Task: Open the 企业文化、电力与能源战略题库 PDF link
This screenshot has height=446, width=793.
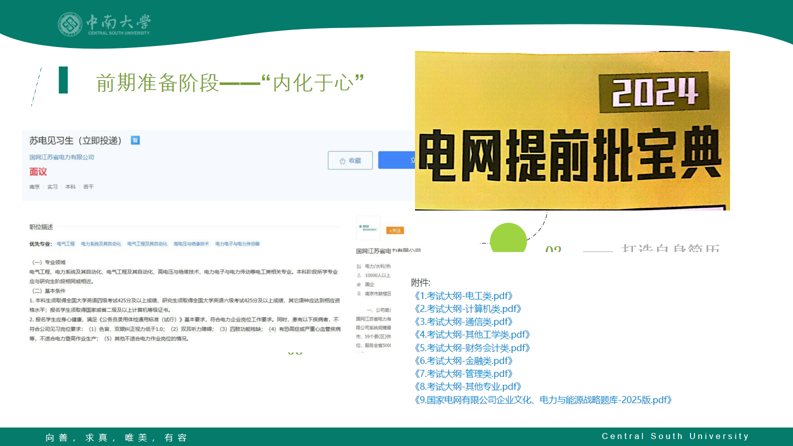Action: [543, 400]
